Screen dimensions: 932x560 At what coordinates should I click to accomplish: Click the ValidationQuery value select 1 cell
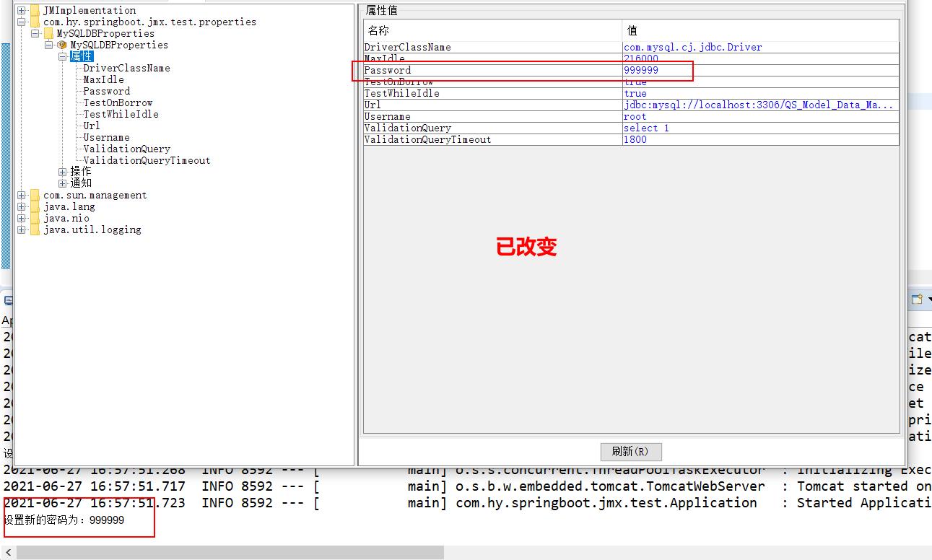(761, 128)
